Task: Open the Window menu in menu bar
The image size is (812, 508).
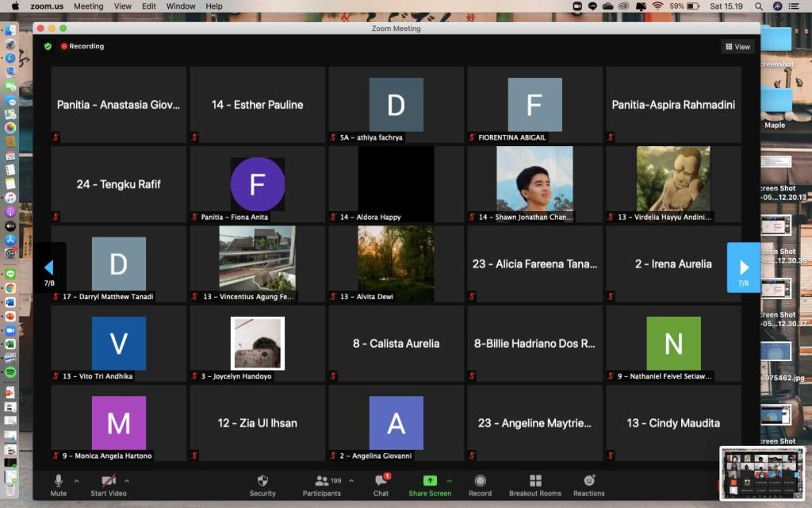Action: 181,6
